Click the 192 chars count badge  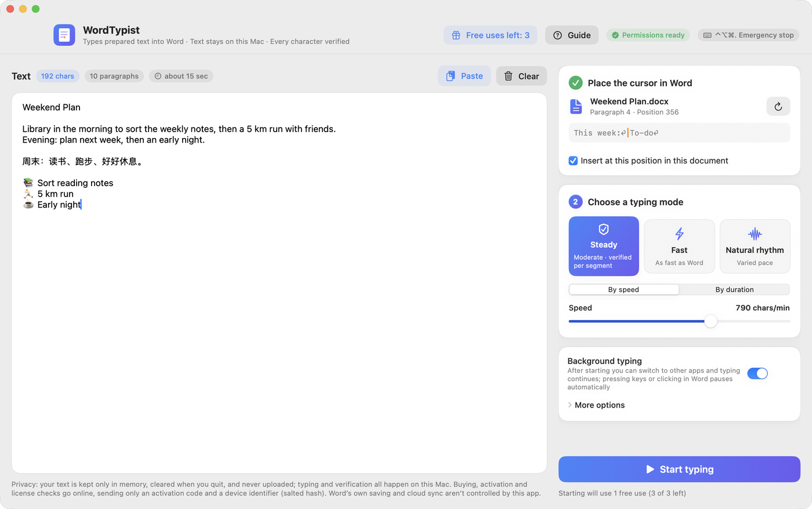(x=57, y=76)
